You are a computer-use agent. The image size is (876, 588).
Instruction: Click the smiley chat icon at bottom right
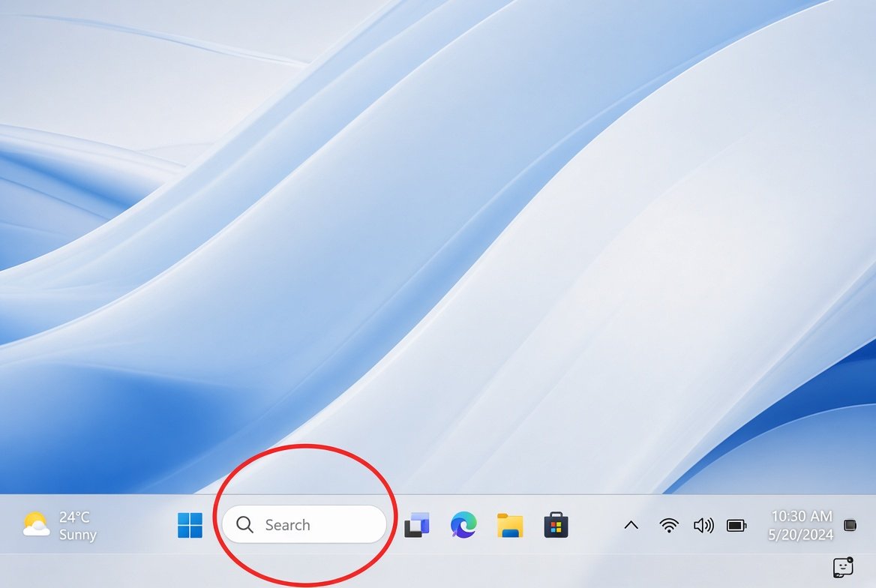843,567
